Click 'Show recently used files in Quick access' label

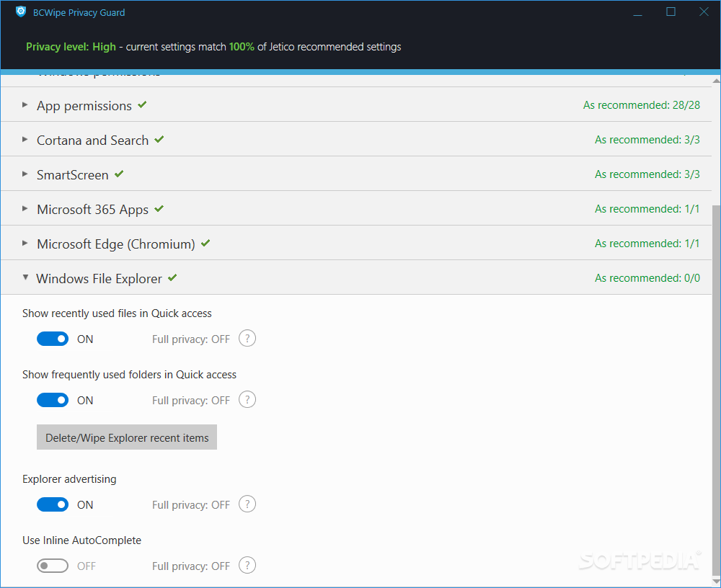[117, 313]
